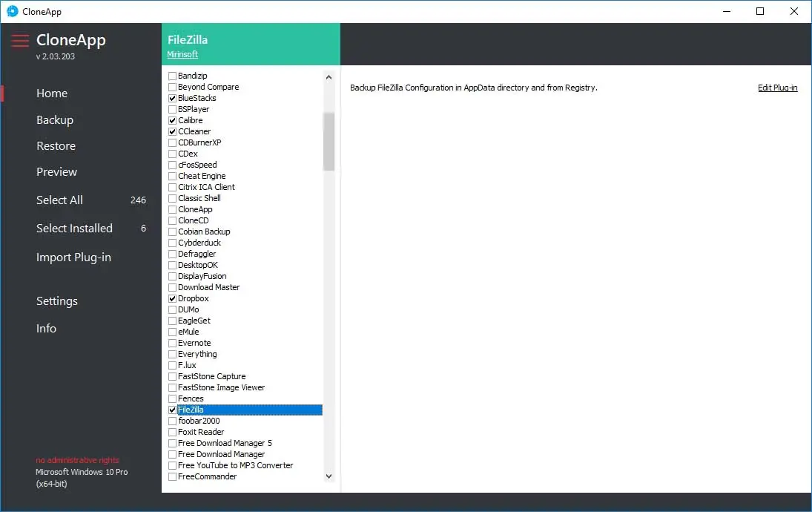The image size is (812, 512).
Task: Click the list scroll up arrow
Action: (x=329, y=77)
